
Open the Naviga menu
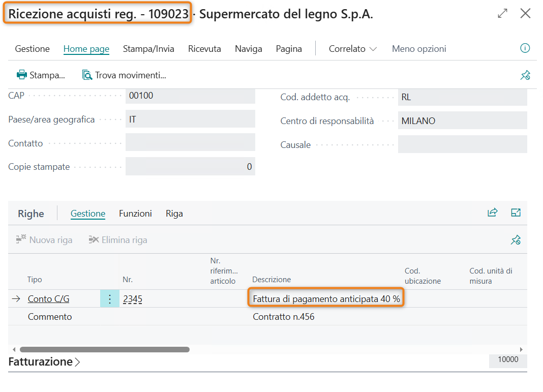[248, 49]
